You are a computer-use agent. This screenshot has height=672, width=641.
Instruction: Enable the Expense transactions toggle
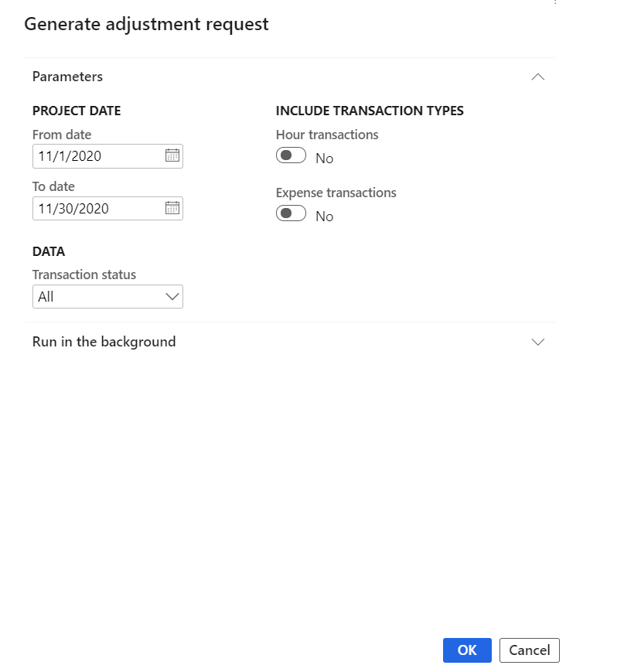click(x=291, y=214)
